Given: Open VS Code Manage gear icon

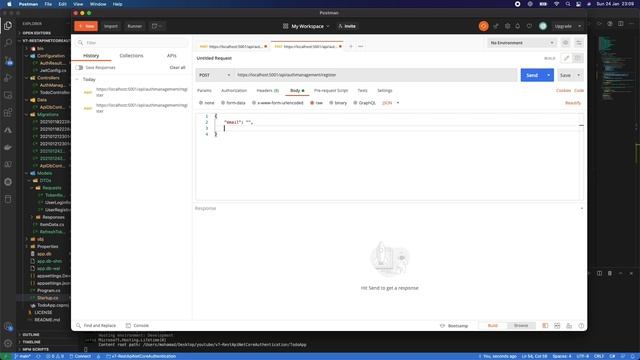Looking at the screenshot, I should coord(8,343).
